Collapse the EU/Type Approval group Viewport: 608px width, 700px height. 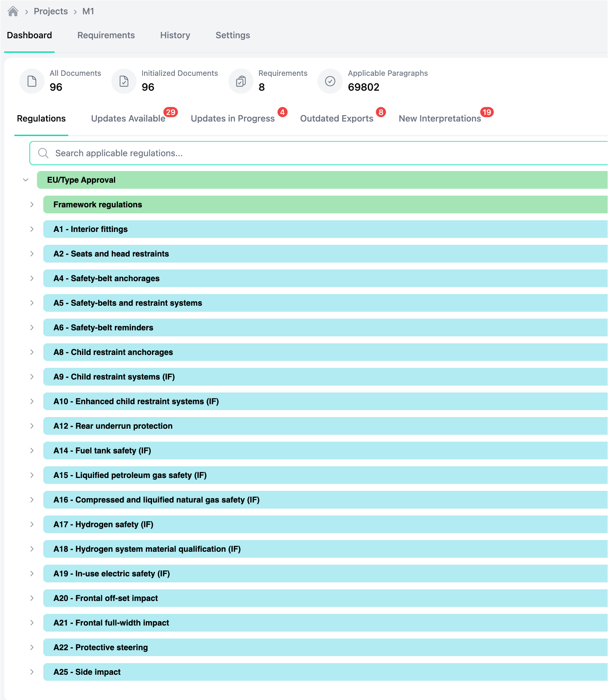pos(26,180)
